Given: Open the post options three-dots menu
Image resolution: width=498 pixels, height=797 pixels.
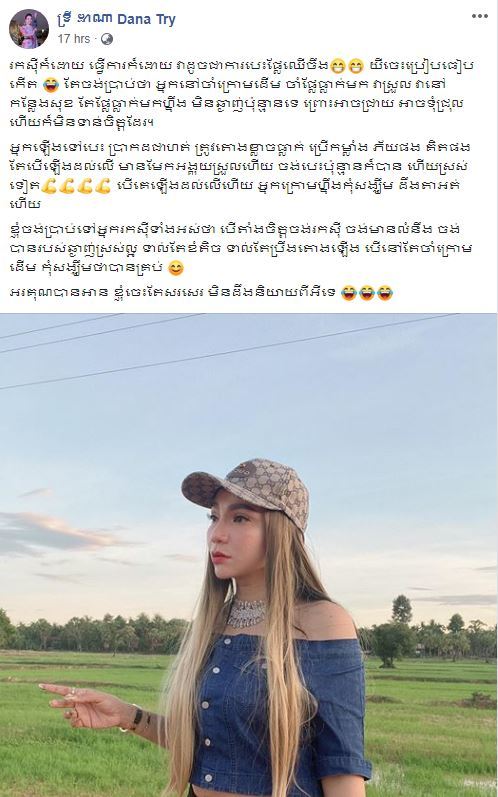Looking at the screenshot, I should pyautogui.click(x=479, y=16).
